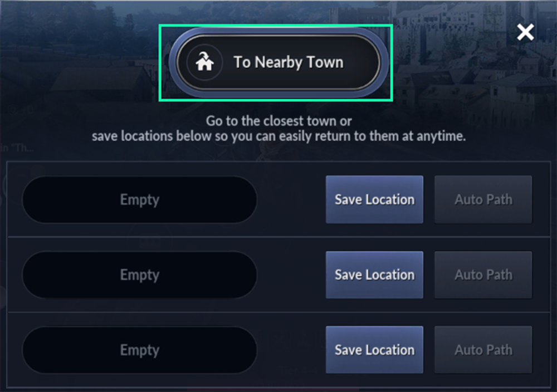Select the third Empty location field
Screen dimensions: 557x392
140,350
